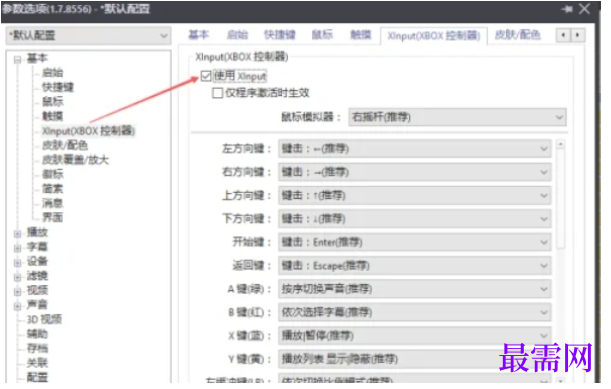Screen dimensions: 611x389
Task: Toggle 仅程序激活时生效 checkbox
Action: [217, 93]
